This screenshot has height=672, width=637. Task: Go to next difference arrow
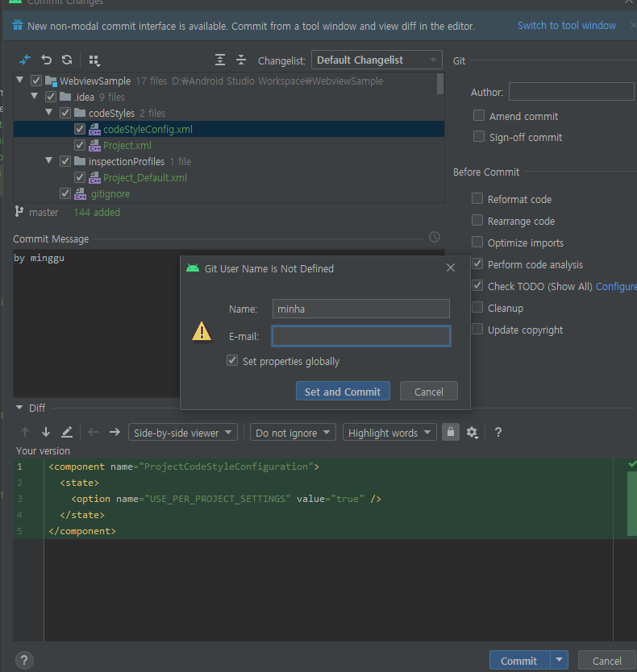(46, 432)
